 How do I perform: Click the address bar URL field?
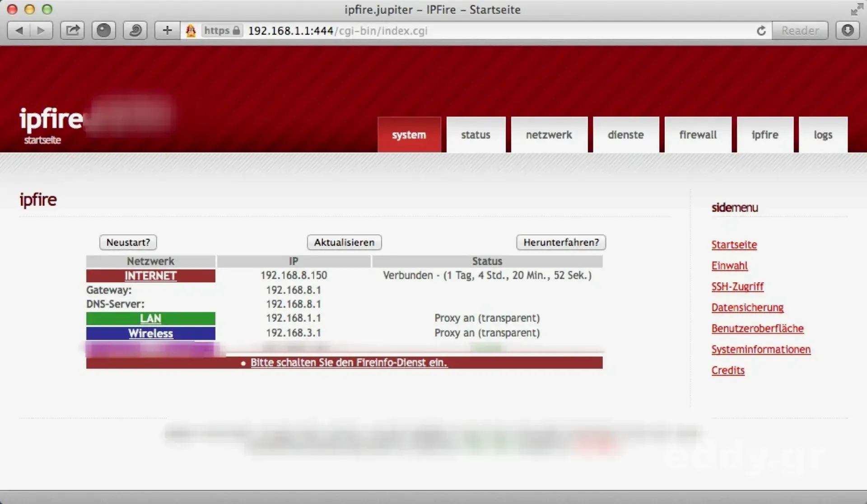pyautogui.click(x=497, y=31)
